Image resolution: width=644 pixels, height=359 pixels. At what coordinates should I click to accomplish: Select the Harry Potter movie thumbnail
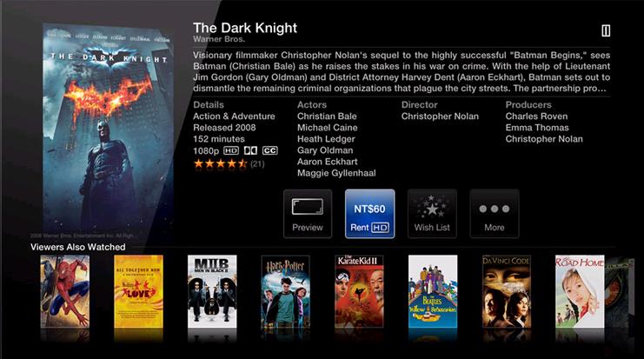tap(285, 291)
